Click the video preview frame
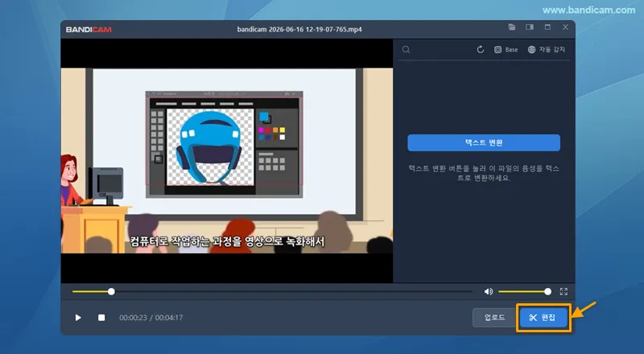 point(227,161)
